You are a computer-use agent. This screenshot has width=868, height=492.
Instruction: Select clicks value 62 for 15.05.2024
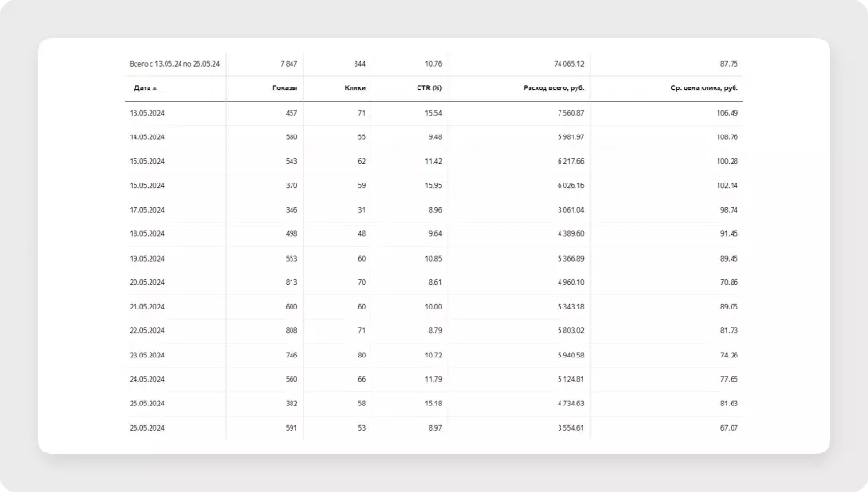coord(361,161)
